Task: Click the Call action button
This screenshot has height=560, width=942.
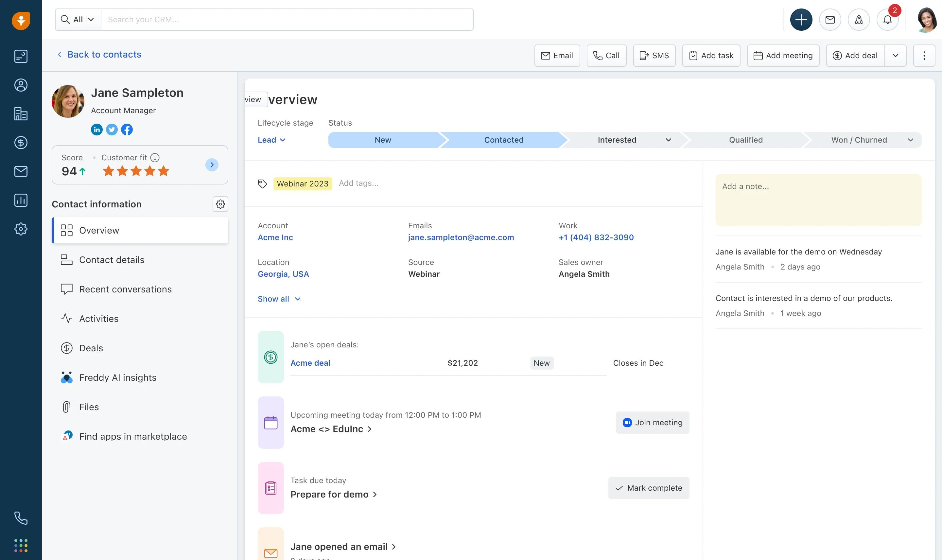Action: (606, 56)
